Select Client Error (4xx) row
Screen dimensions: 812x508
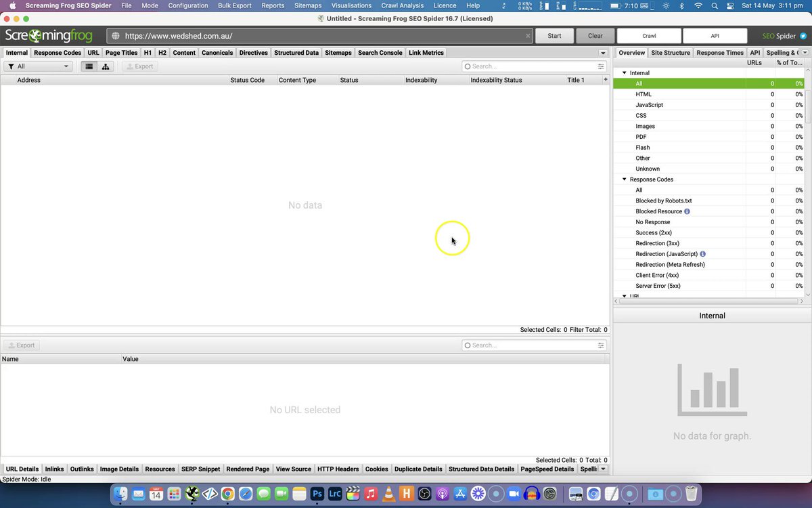[708, 275]
